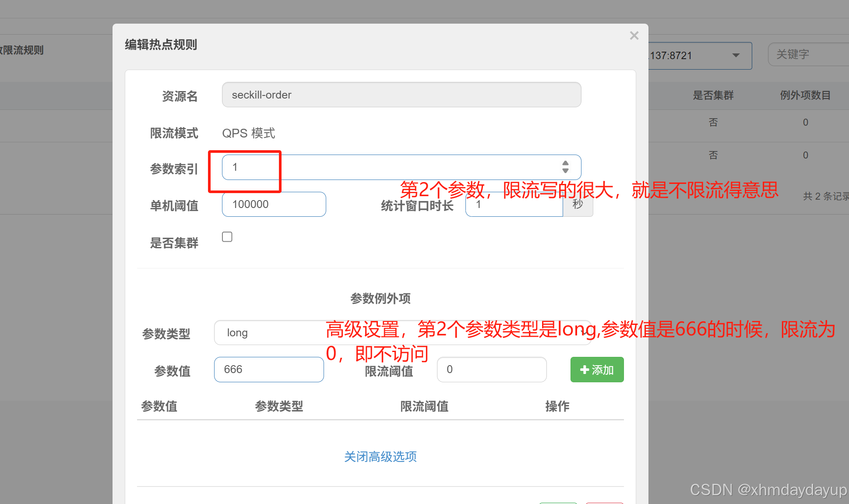
Task: Increase parameter index with up arrow
Action: [x=566, y=163]
